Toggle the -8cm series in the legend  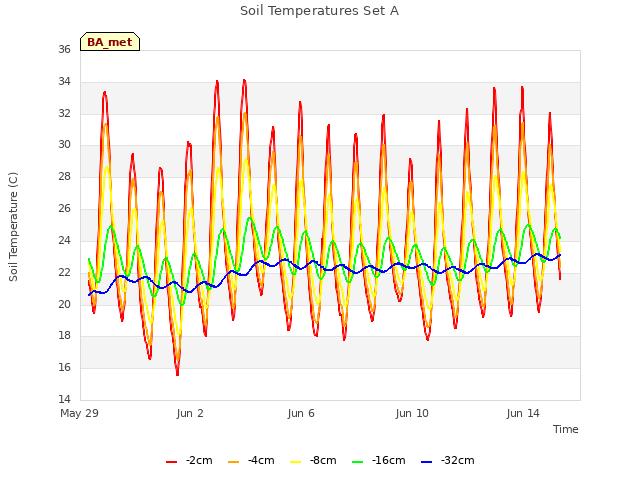pyautogui.click(x=313, y=460)
